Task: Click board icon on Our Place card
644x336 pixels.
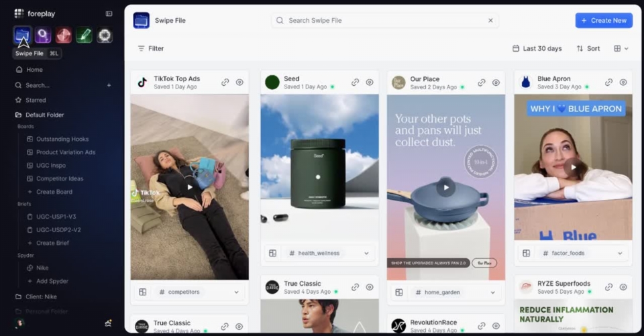Action: click(399, 292)
